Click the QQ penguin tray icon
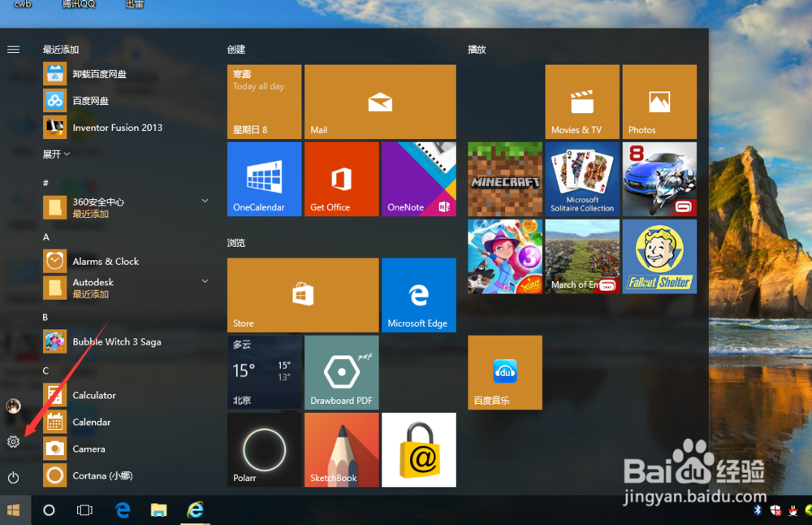The image size is (812, 525). click(x=793, y=510)
